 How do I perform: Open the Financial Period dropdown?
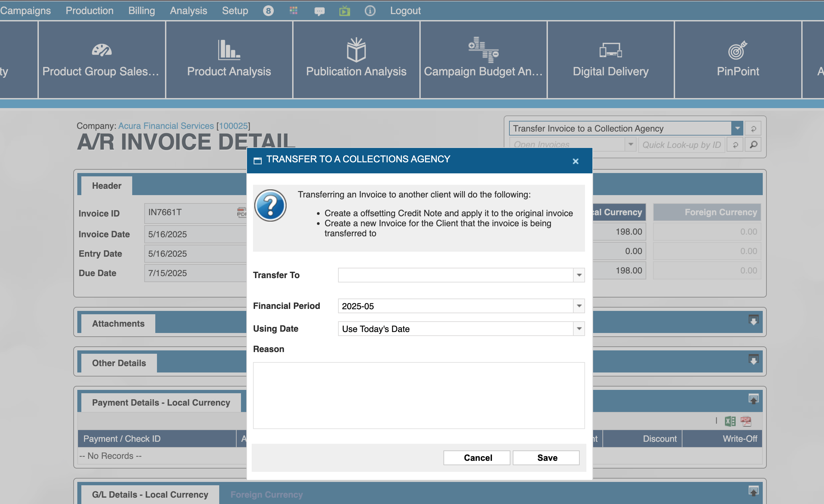click(579, 306)
